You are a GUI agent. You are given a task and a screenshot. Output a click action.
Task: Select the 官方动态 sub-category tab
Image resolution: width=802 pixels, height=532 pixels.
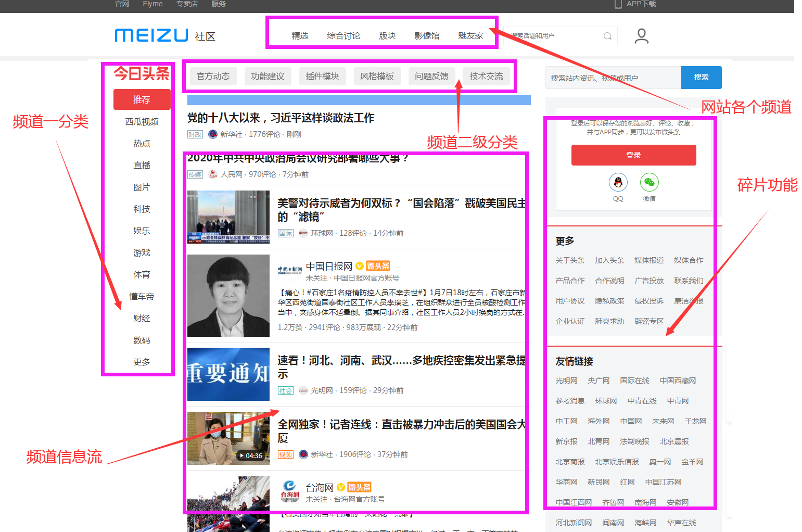click(x=213, y=77)
